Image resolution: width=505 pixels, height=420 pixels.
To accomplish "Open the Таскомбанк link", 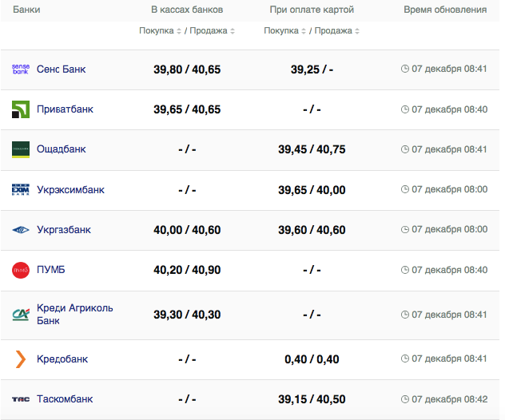I will pos(65,399).
